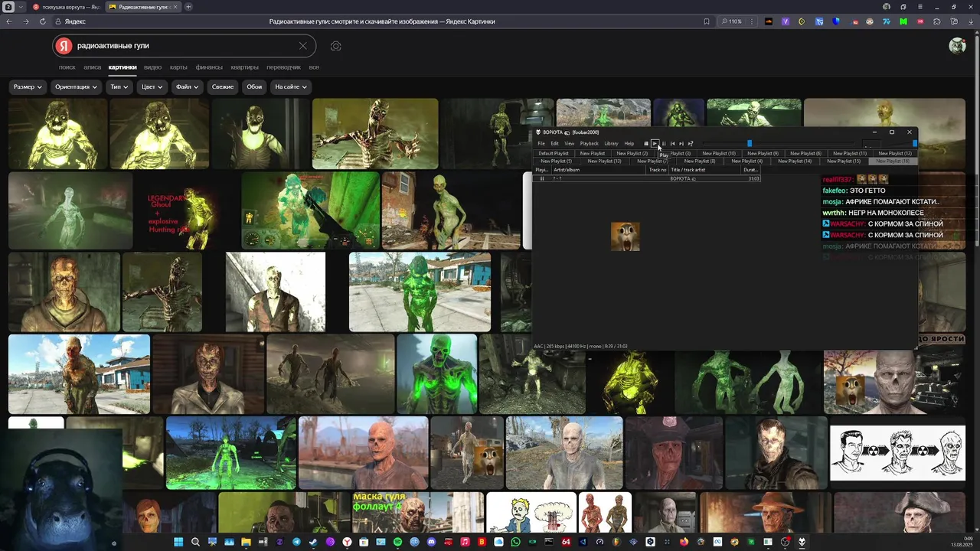
Task: Open Discord from the taskbar
Action: (431, 542)
